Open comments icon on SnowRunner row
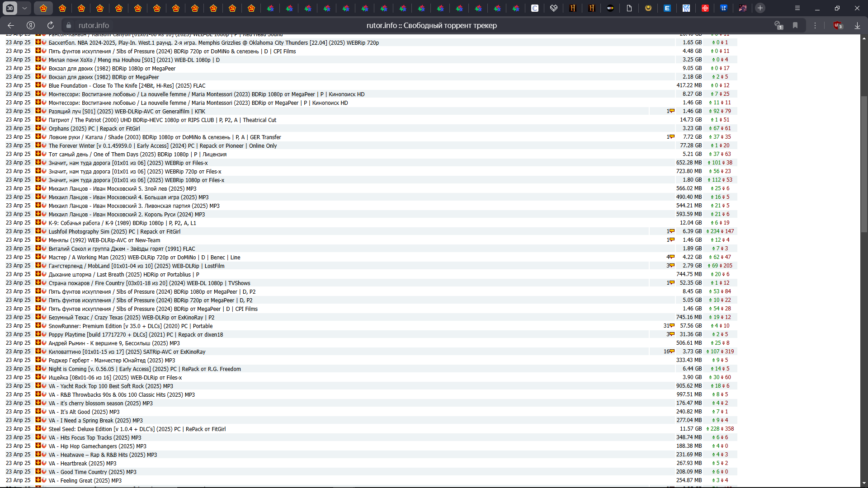This screenshot has height=488, width=868. pyautogui.click(x=672, y=326)
